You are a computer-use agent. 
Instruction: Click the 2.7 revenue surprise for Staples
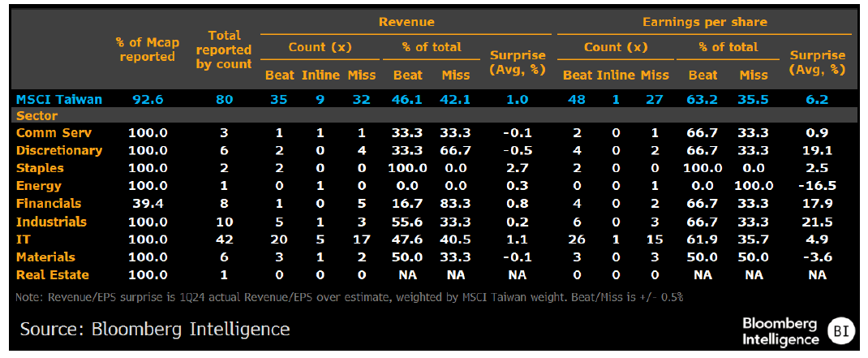click(x=518, y=168)
